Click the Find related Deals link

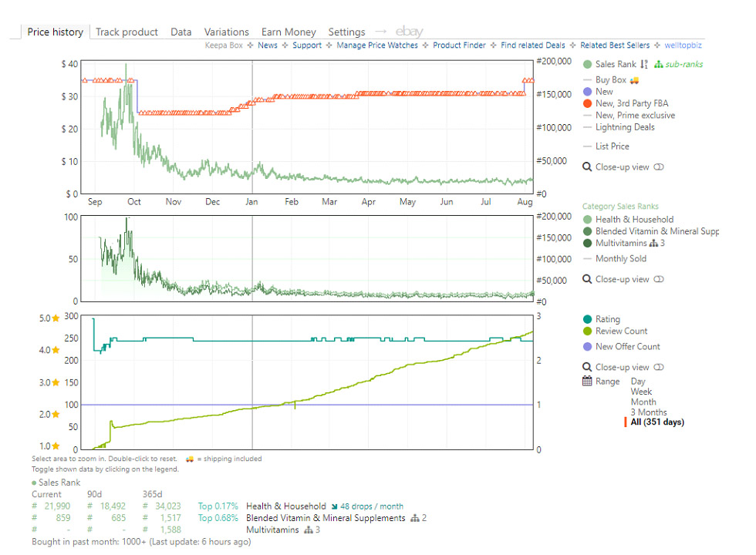point(532,45)
